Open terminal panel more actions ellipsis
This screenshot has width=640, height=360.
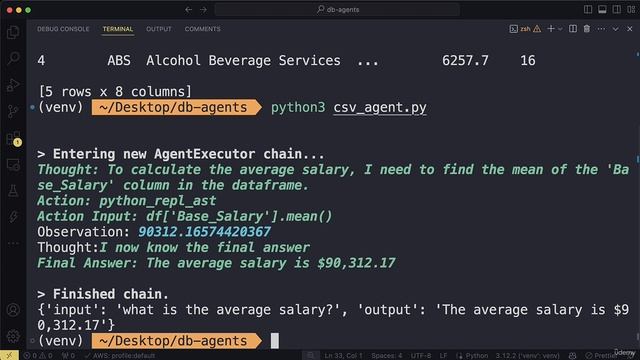click(601, 29)
